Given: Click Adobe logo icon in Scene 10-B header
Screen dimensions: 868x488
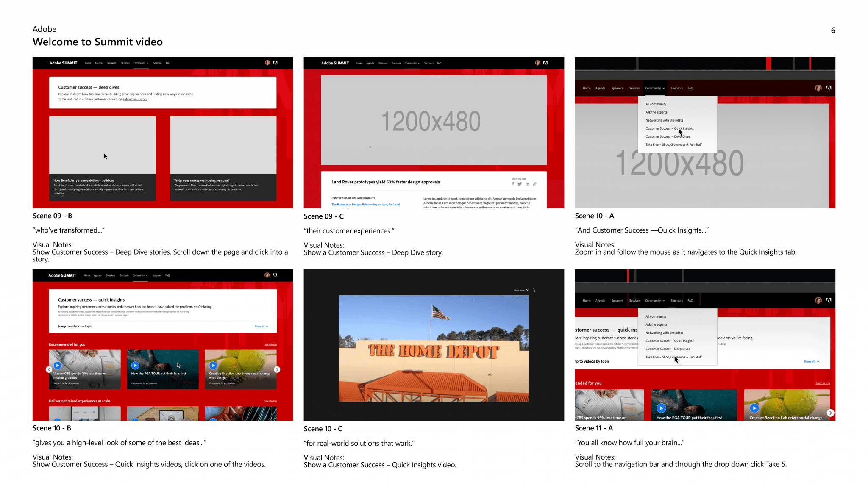Looking at the screenshot, I should pyautogui.click(x=275, y=275).
